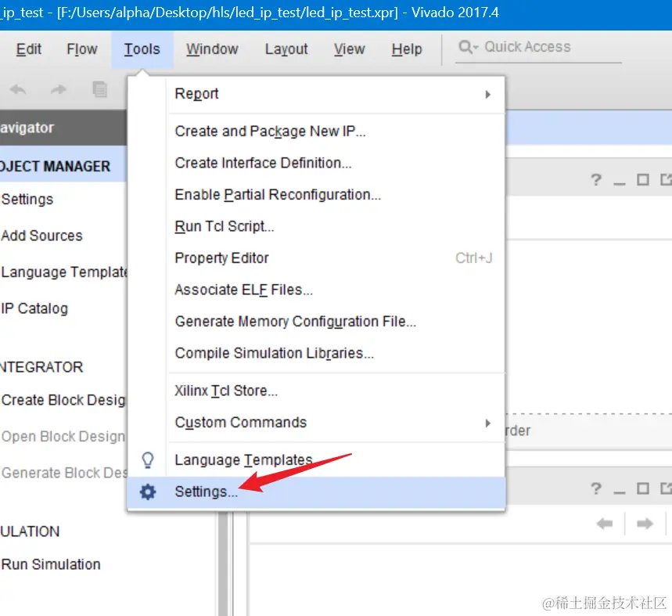Open Language Templates in Flow Navigator
Image resolution: width=672 pixels, height=616 pixels.
[64, 272]
